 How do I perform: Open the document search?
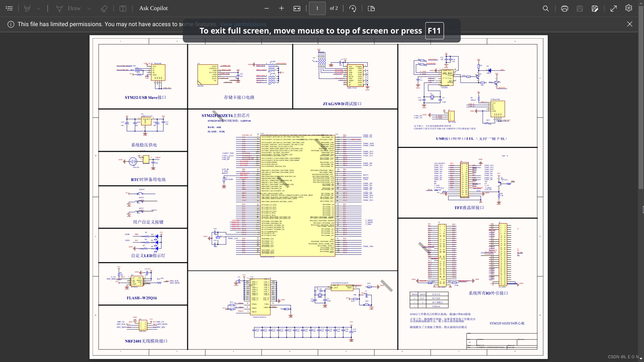tap(546, 8)
